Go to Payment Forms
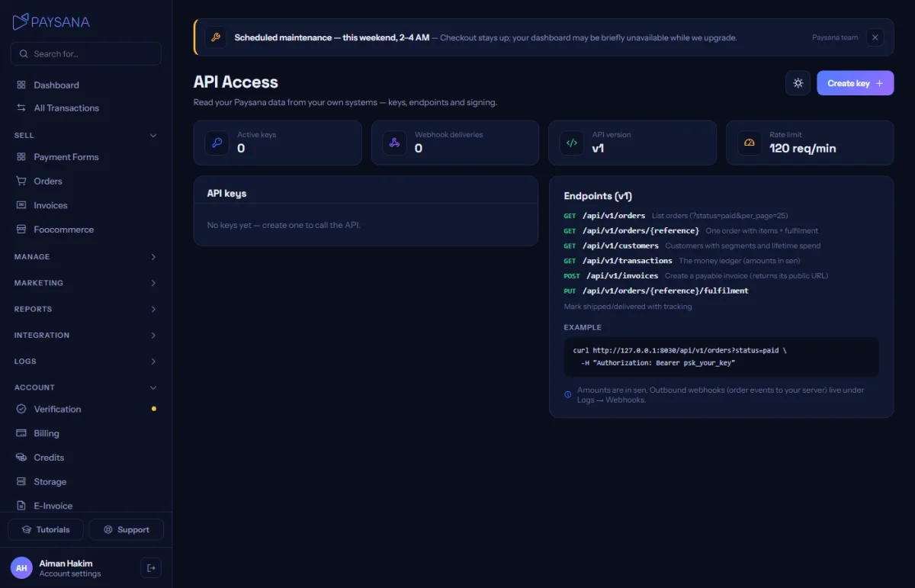The height and width of the screenshot is (588, 915). click(x=85, y=157)
